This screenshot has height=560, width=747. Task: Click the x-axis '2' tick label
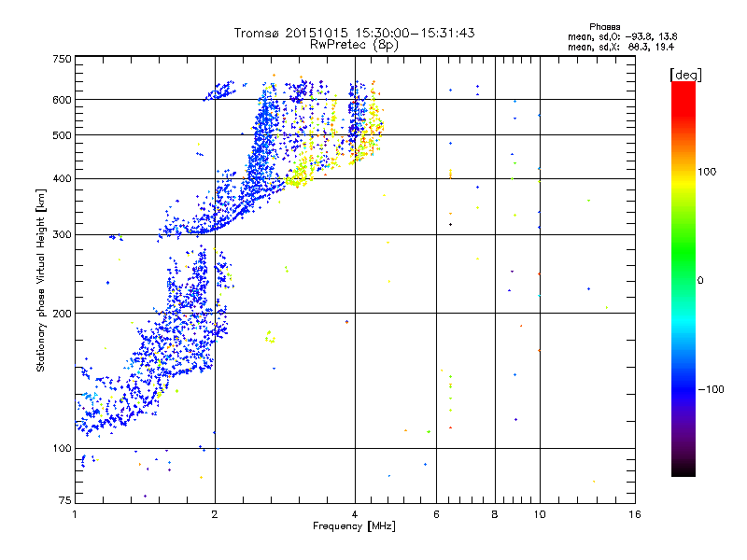point(215,514)
